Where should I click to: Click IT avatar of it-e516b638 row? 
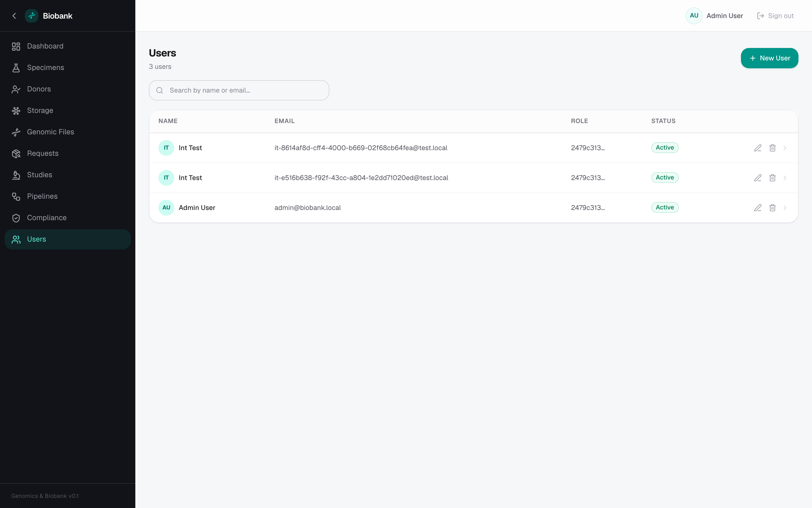(166, 178)
